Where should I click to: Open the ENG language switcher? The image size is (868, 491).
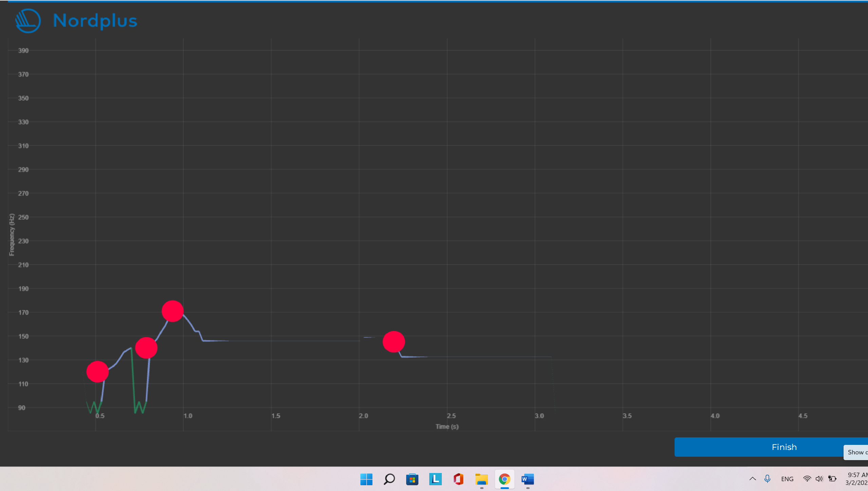[787, 479]
